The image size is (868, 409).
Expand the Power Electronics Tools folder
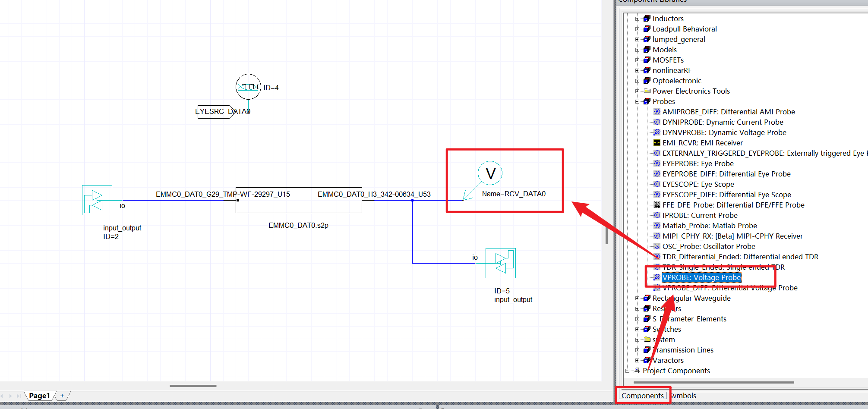(x=637, y=91)
